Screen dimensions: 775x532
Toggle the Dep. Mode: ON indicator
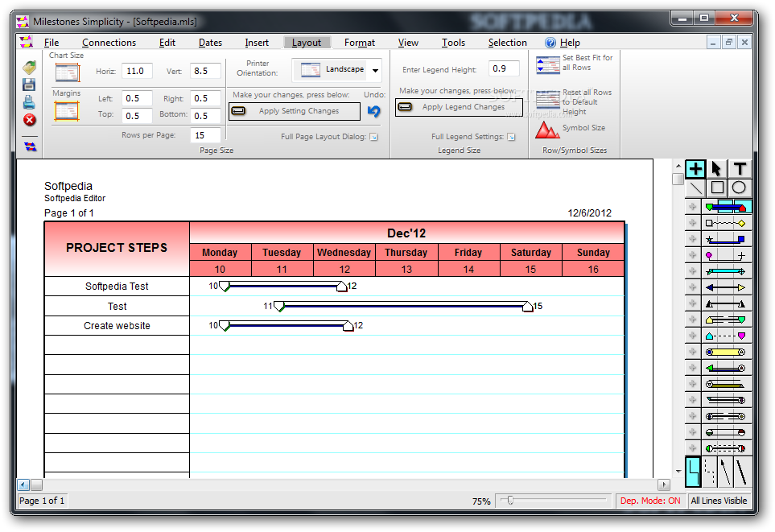tap(650, 501)
